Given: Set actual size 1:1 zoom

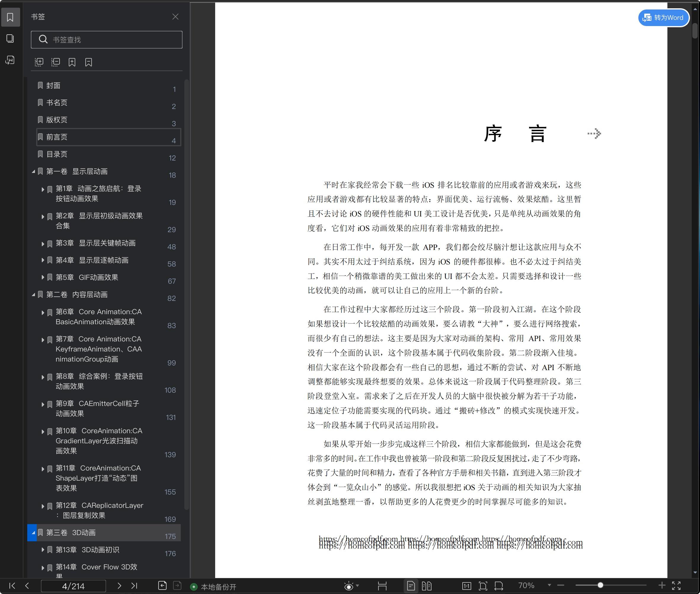Looking at the screenshot, I should point(466,586).
